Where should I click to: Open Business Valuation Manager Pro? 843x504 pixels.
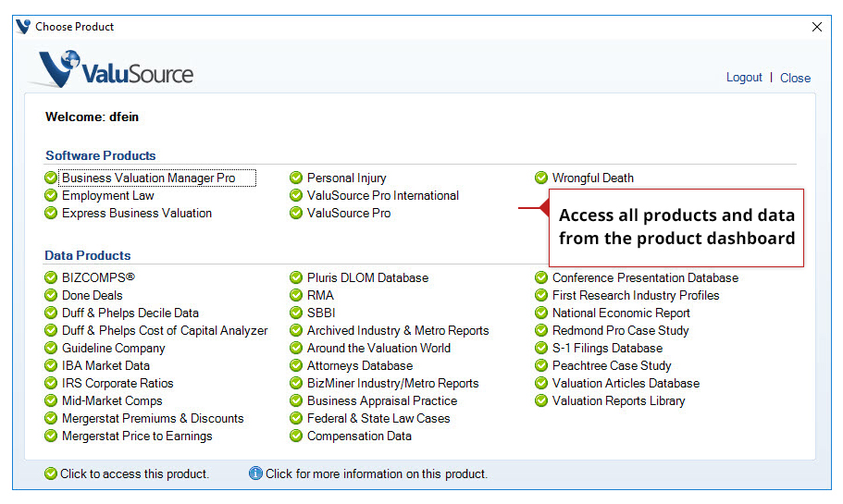pos(148,178)
